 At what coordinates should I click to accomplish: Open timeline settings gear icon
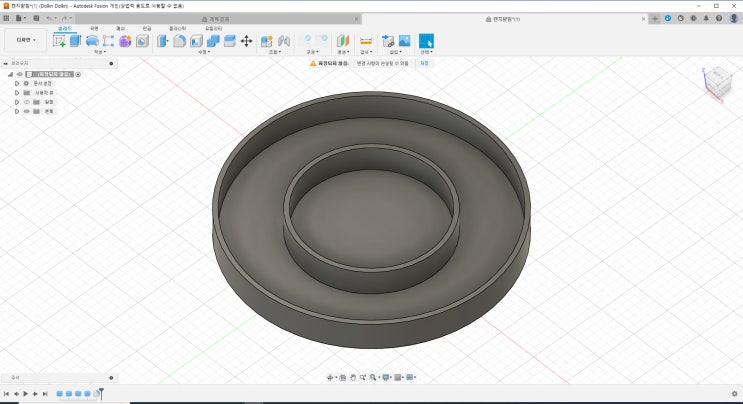734,393
